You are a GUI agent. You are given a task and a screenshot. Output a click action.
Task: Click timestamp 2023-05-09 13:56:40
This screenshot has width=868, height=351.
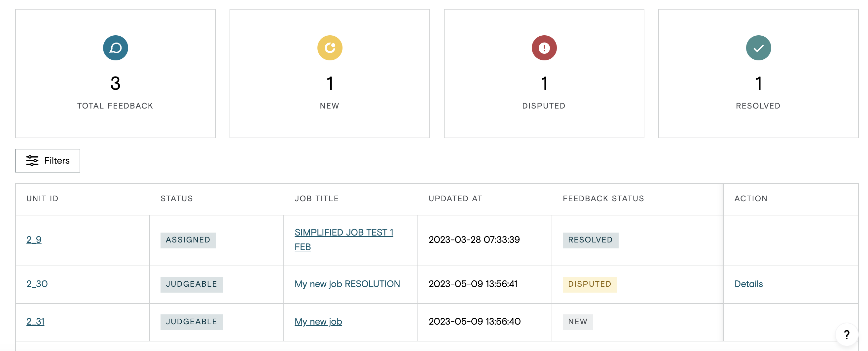point(474,321)
